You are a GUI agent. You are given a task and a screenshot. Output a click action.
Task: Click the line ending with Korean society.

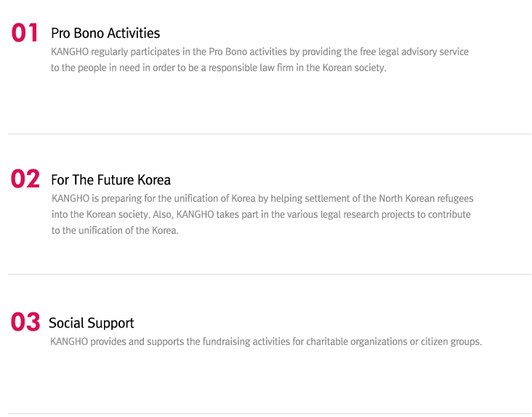tap(219, 68)
